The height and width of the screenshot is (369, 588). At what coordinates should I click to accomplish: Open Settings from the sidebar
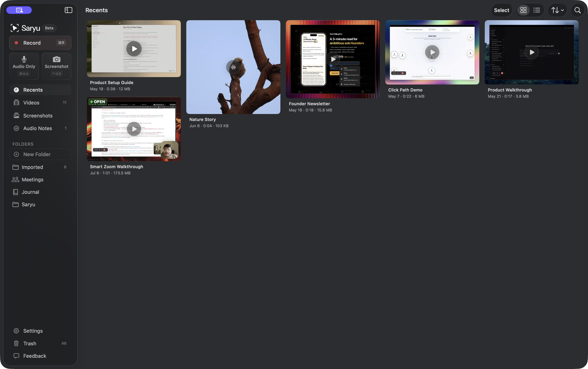pos(40,331)
